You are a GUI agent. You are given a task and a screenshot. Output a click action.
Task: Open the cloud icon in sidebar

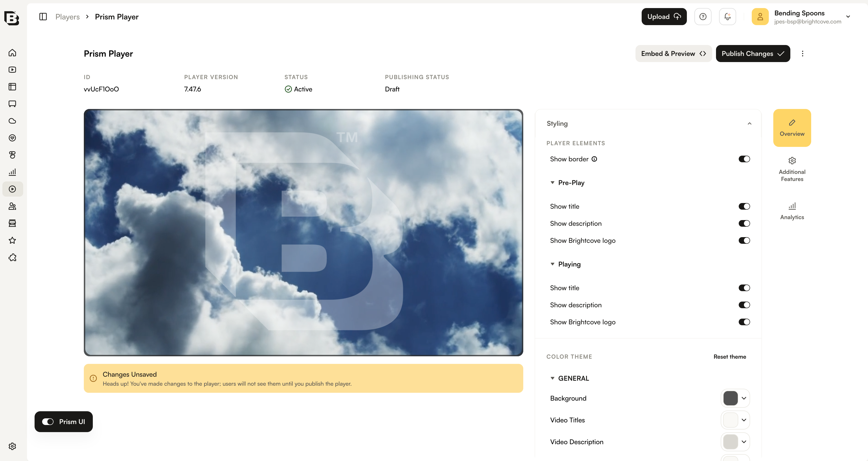[13, 121]
